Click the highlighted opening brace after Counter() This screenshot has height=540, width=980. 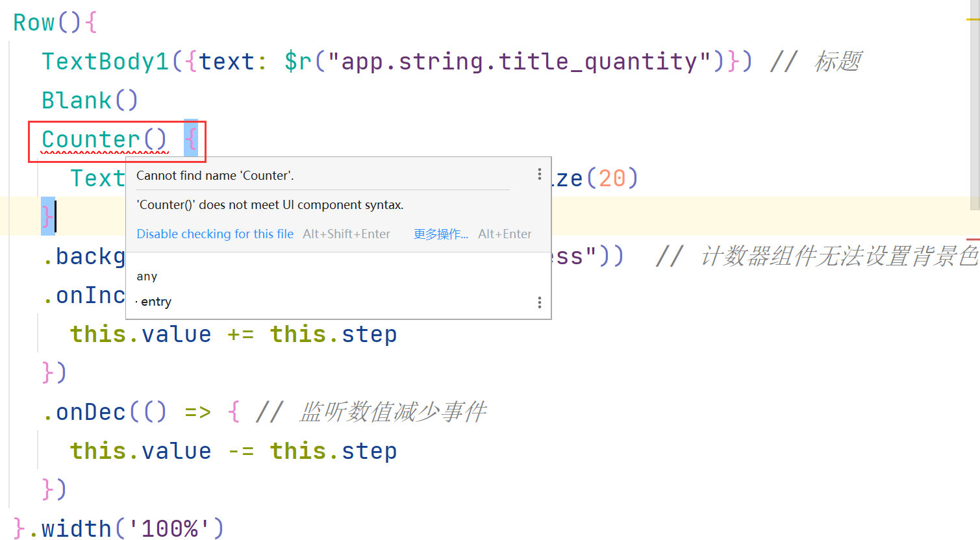[x=191, y=139]
